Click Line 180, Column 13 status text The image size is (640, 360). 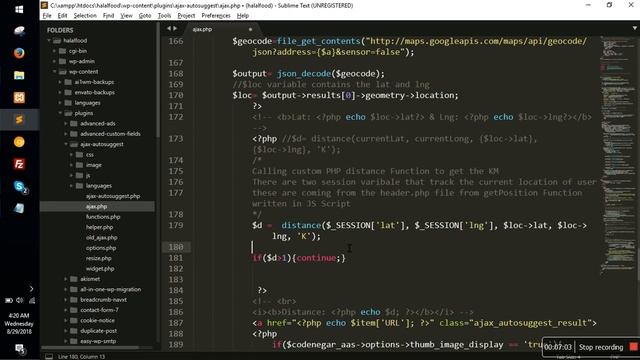(x=81, y=357)
